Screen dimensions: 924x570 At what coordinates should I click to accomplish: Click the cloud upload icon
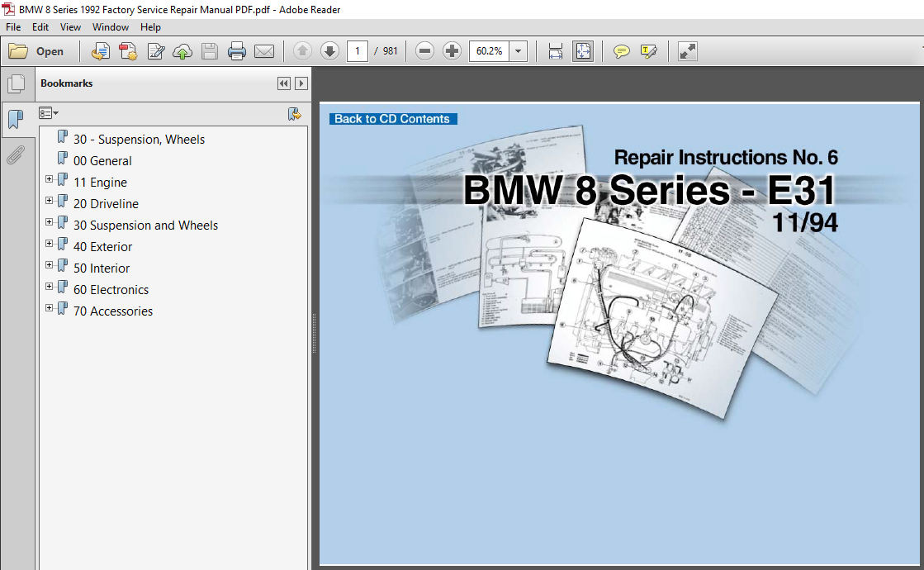pyautogui.click(x=182, y=51)
